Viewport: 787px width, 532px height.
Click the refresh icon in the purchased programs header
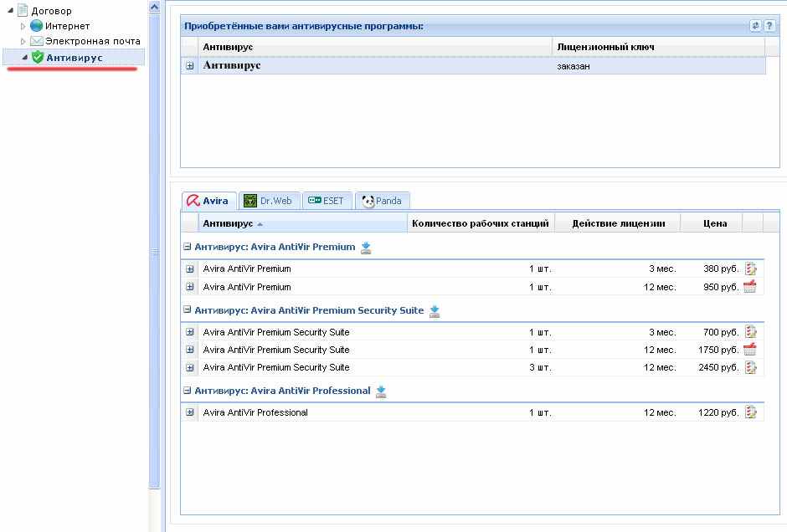tap(755, 26)
